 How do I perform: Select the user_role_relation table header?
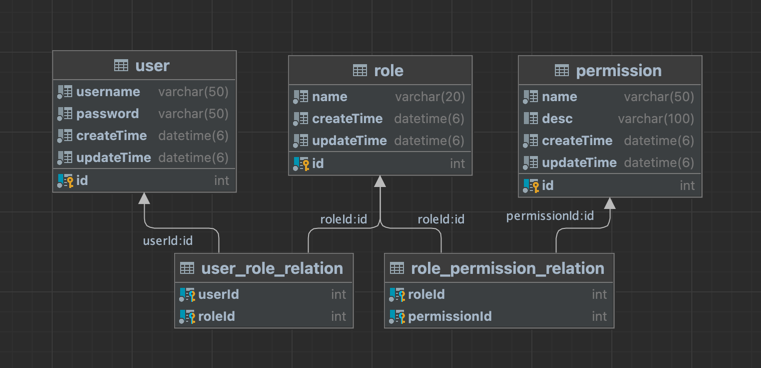[x=264, y=268]
